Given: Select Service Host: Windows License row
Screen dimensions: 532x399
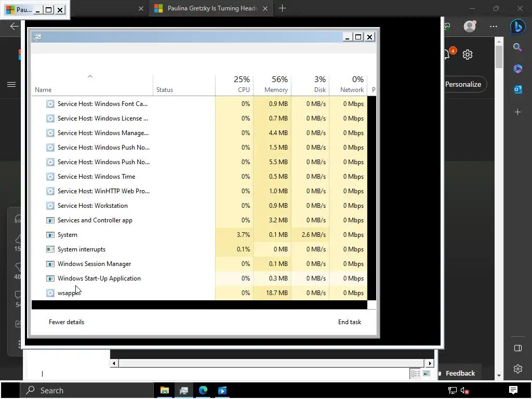Looking at the screenshot, I should pos(199,118).
